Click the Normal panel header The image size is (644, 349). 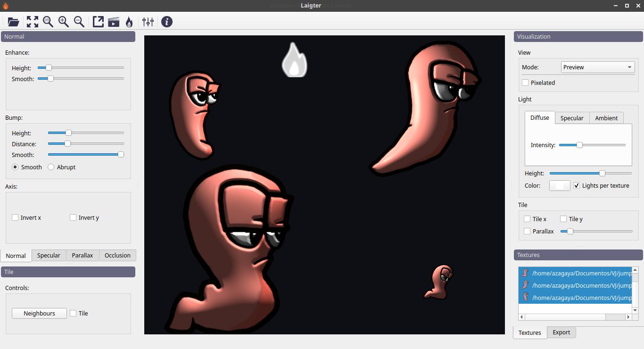pyautogui.click(x=68, y=36)
